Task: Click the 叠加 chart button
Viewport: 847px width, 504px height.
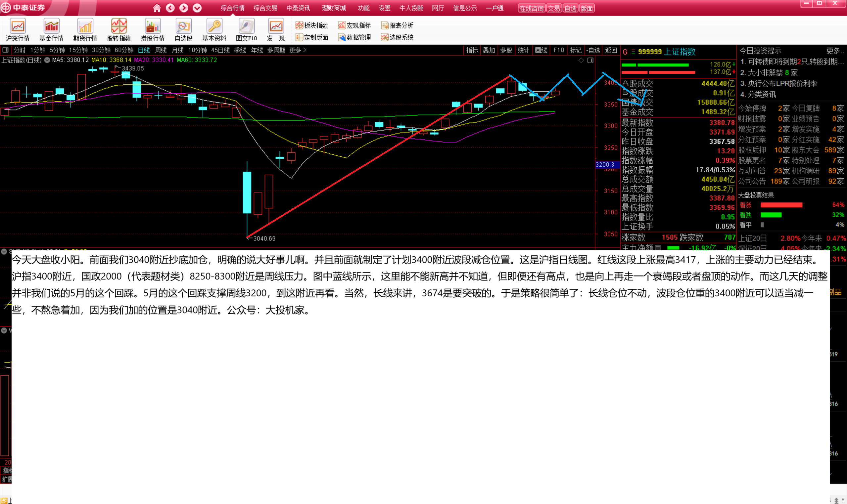Action: pos(489,50)
